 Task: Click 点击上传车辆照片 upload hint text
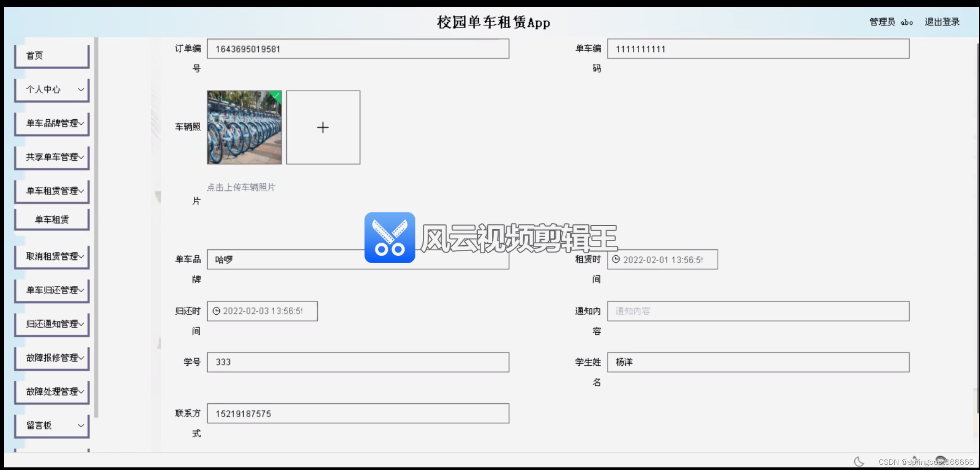(241, 187)
